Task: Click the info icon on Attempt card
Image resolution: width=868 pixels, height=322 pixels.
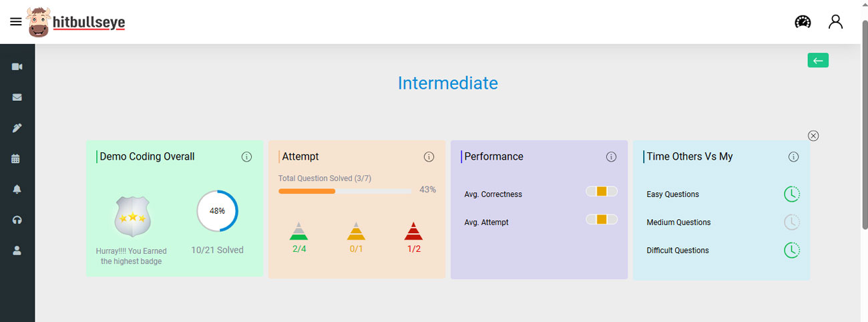Action: (429, 157)
